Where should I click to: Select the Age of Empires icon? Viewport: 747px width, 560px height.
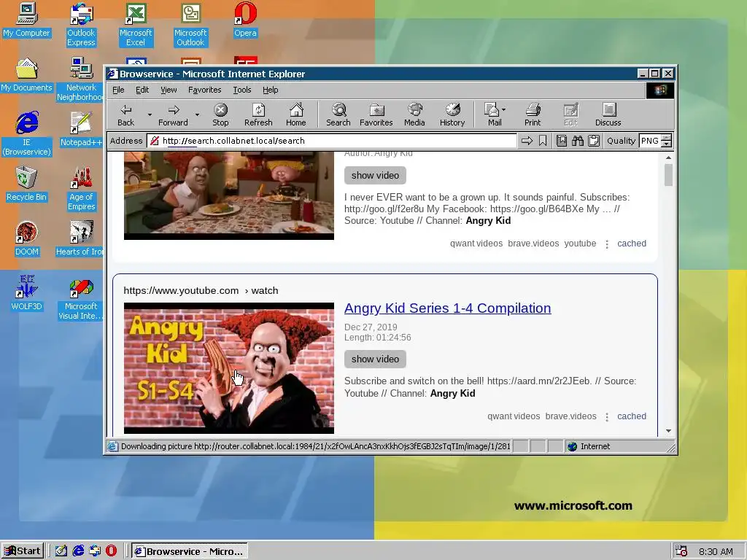point(81,189)
